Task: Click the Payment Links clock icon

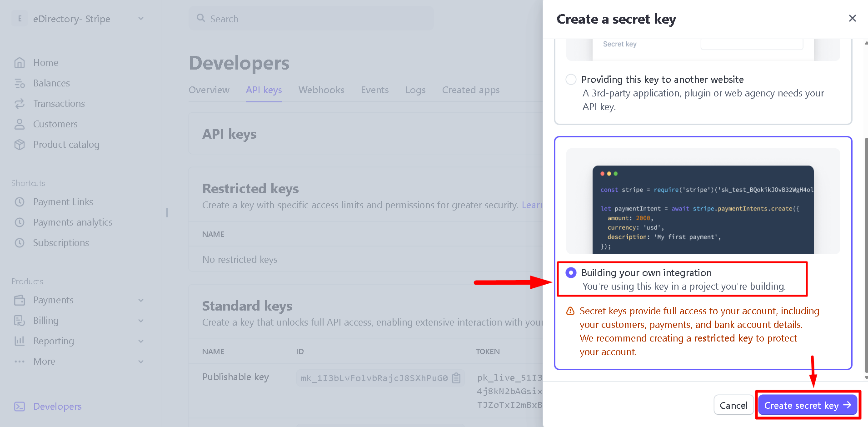Action: 20,202
